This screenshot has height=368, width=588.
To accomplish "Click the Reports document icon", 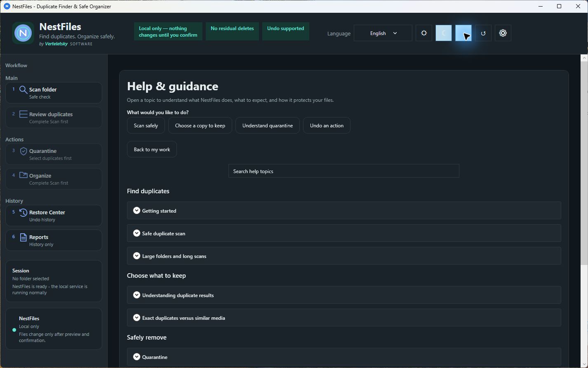I will 24,237.
